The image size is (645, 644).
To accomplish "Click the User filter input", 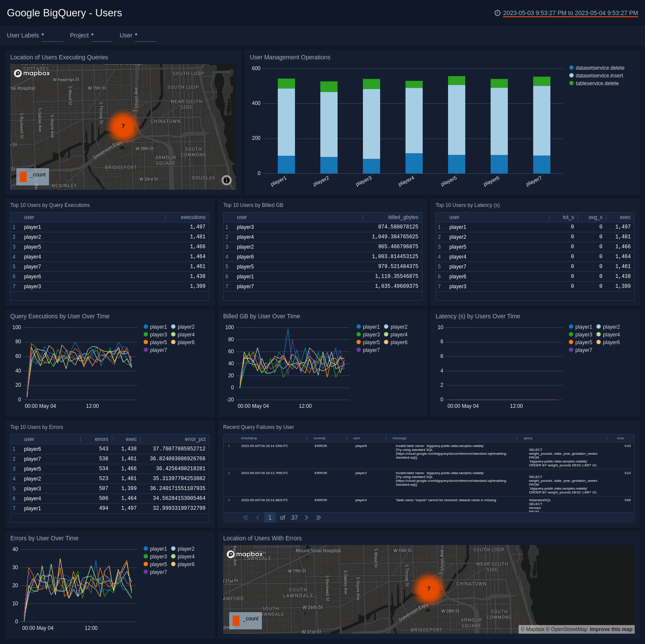I will pyautogui.click(x=146, y=36).
